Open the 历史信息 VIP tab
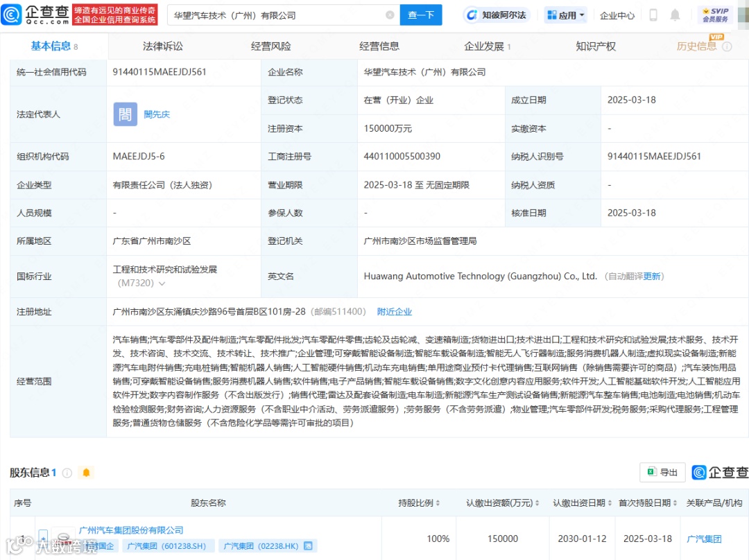 coord(696,46)
